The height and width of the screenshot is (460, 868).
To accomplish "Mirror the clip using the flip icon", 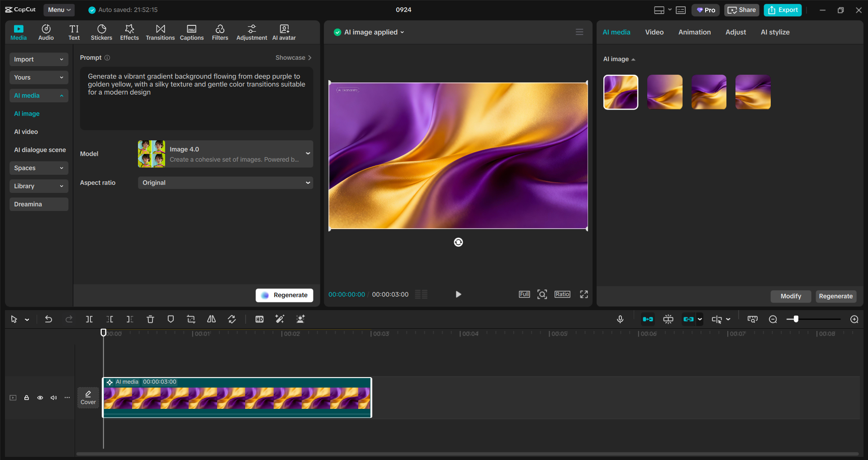I will 211,319.
